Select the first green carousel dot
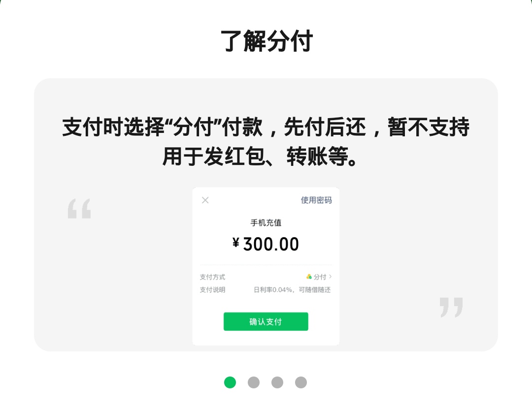The height and width of the screenshot is (410, 532). 230,382
